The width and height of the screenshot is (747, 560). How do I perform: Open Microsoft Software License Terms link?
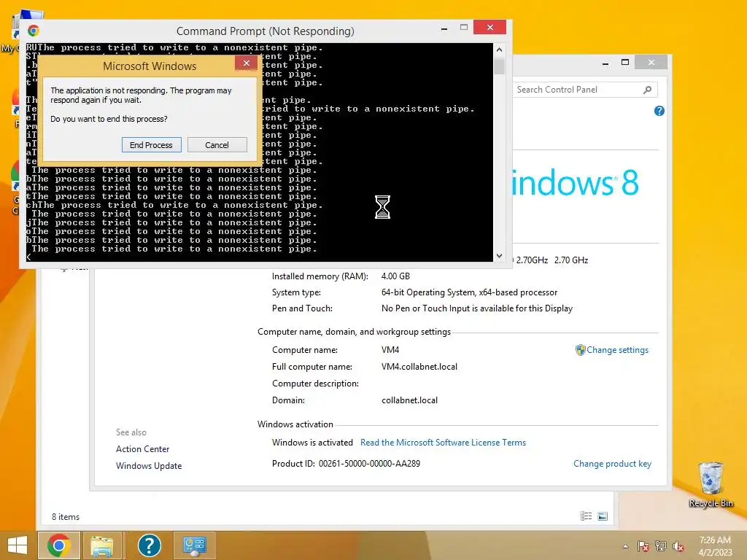(443, 443)
